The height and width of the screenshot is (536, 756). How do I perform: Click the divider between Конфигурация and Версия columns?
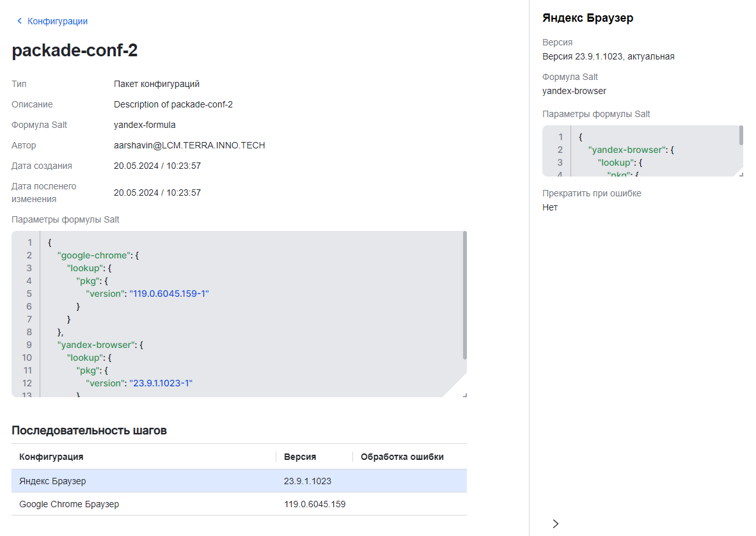click(276, 457)
